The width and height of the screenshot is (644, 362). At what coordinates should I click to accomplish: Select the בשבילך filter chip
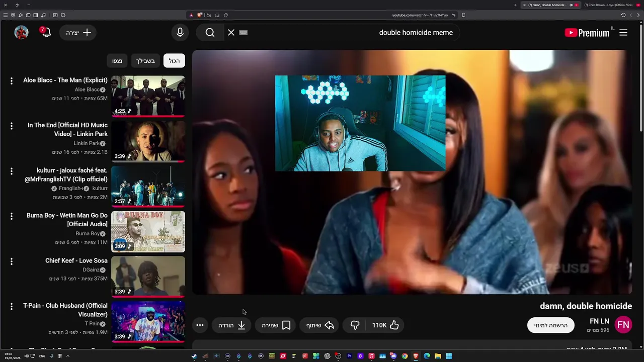[145, 61]
